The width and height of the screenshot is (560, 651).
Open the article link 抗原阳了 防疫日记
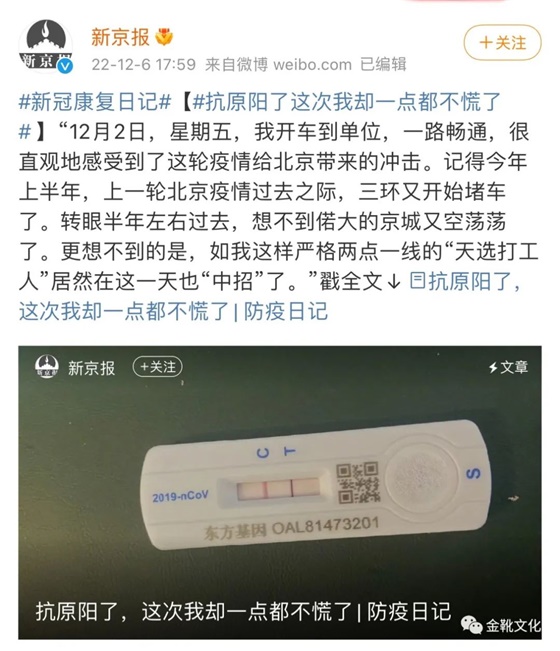(269, 297)
